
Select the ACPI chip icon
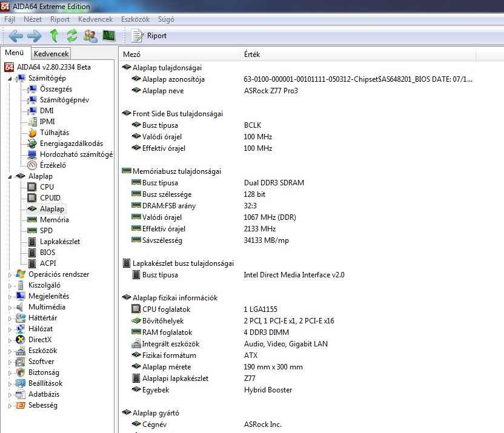pos(32,263)
